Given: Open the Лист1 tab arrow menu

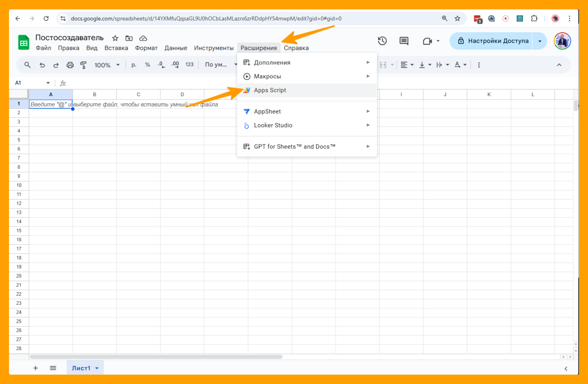Looking at the screenshot, I should coord(97,368).
